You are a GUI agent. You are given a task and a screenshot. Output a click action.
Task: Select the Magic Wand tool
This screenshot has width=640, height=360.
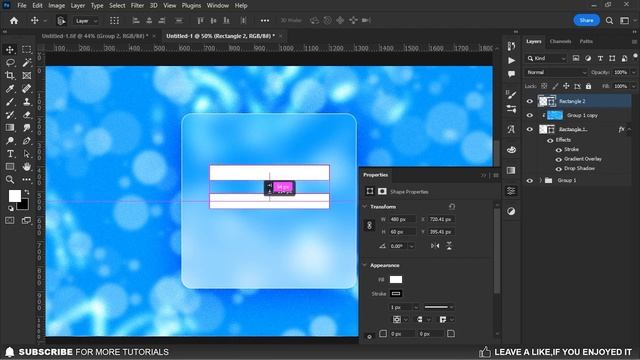(x=27, y=62)
